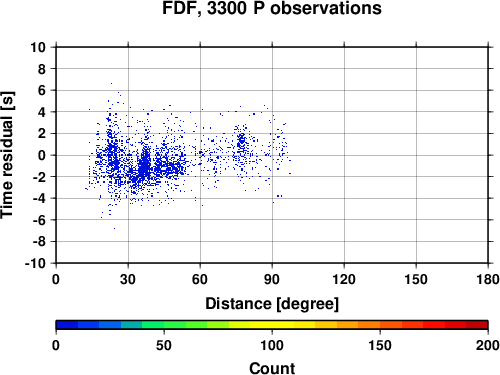Click the colorbar tick label '50'
The image size is (500, 375).
[164, 345]
